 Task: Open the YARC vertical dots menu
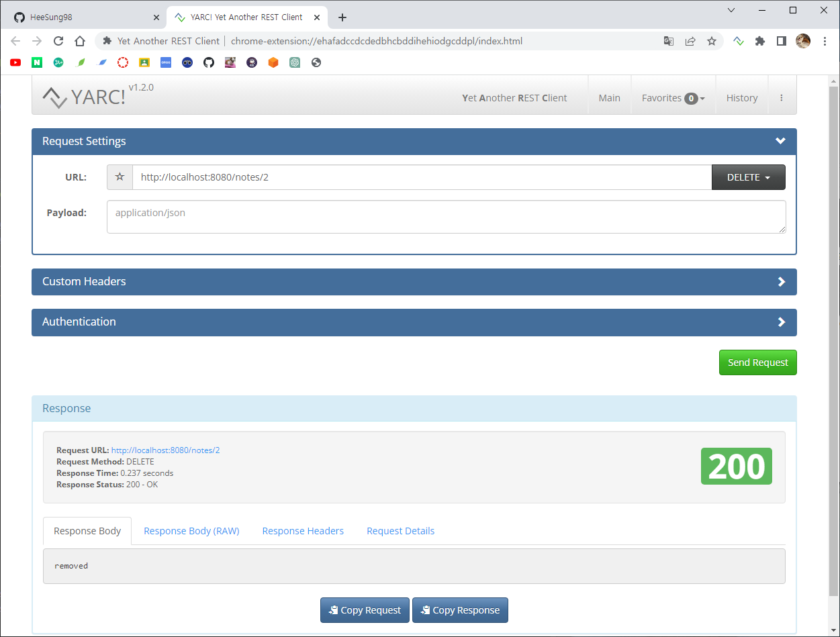[x=782, y=98]
